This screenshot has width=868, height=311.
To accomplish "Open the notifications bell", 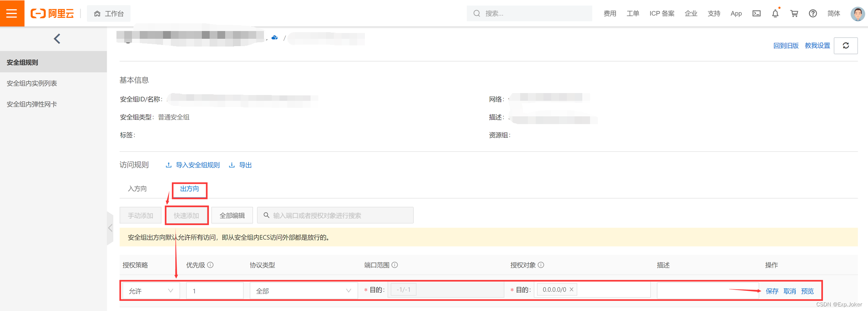I will click(x=775, y=14).
